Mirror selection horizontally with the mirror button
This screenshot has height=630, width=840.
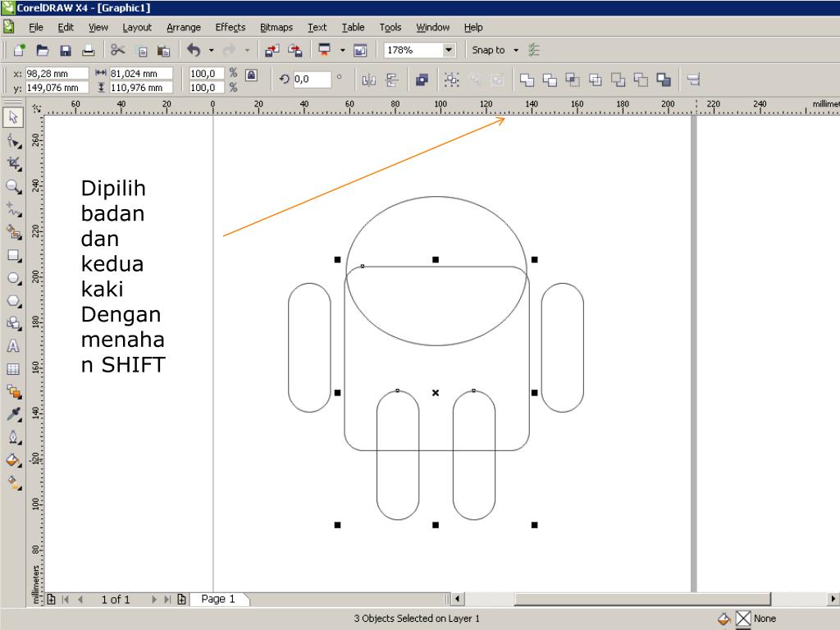coord(368,80)
